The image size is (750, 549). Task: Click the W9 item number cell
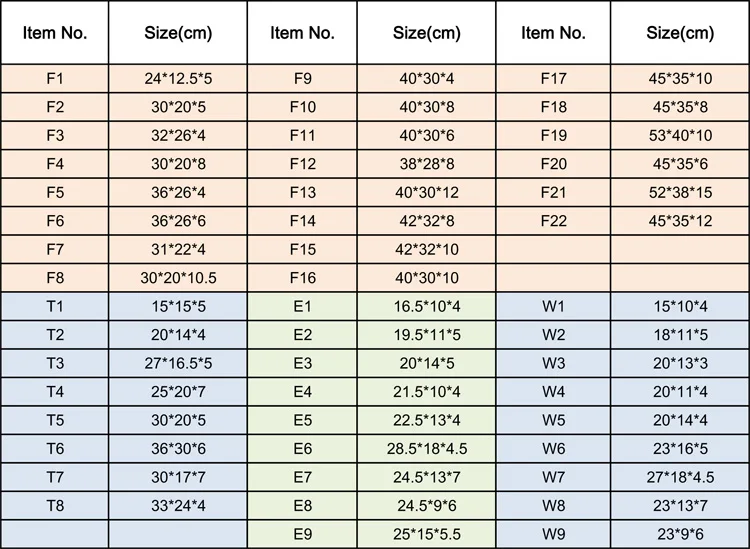[553, 534]
